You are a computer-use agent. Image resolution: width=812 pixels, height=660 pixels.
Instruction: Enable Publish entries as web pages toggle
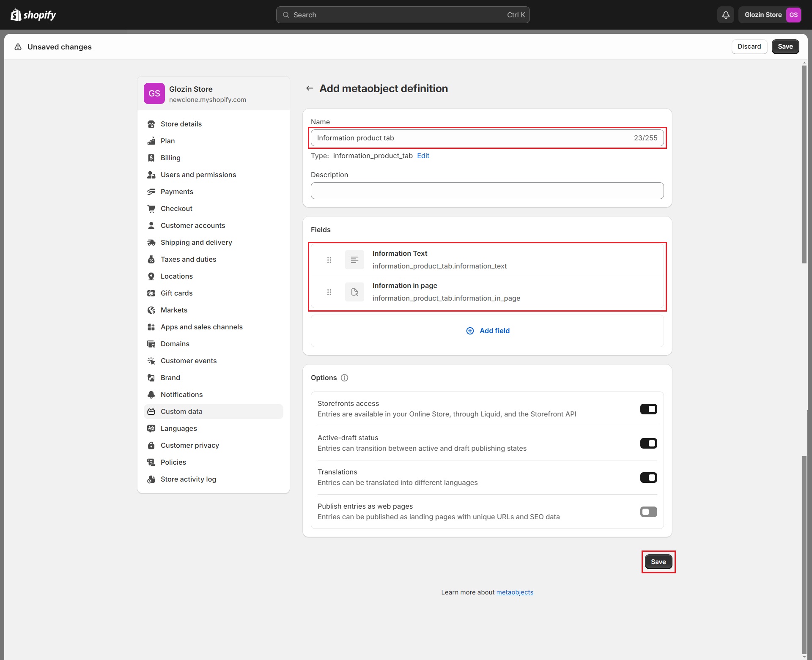(648, 512)
